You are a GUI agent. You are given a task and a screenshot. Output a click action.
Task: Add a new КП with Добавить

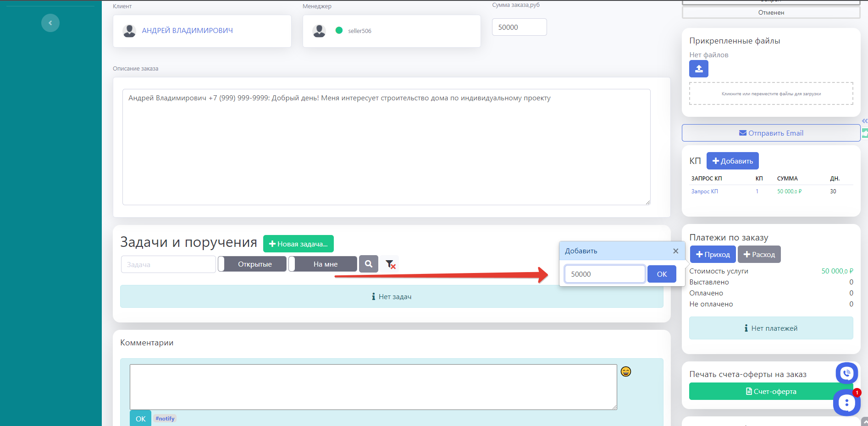pyautogui.click(x=732, y=161)
